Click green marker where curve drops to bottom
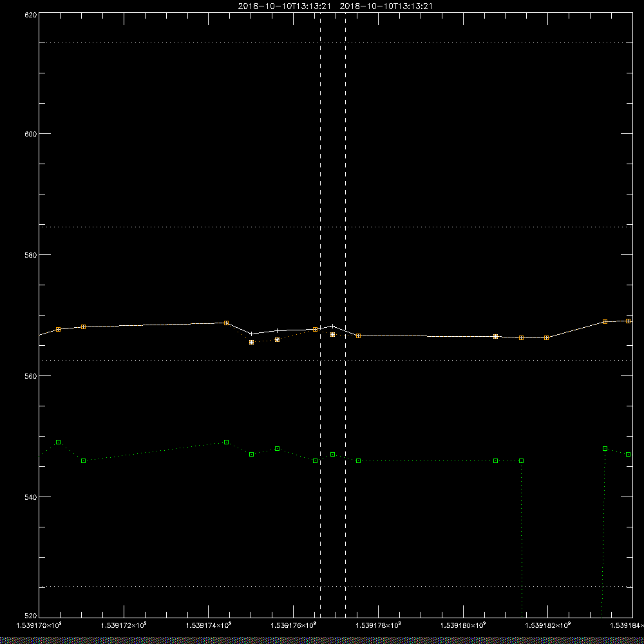Screen dimensions: 644x644 [x=521, y=461]
